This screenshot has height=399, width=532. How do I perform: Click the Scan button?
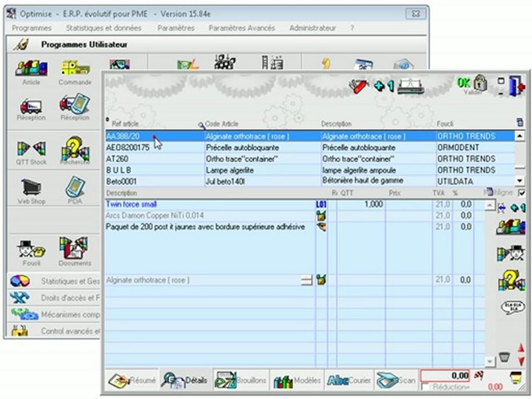pyautogui.click(x=396, y=380)
